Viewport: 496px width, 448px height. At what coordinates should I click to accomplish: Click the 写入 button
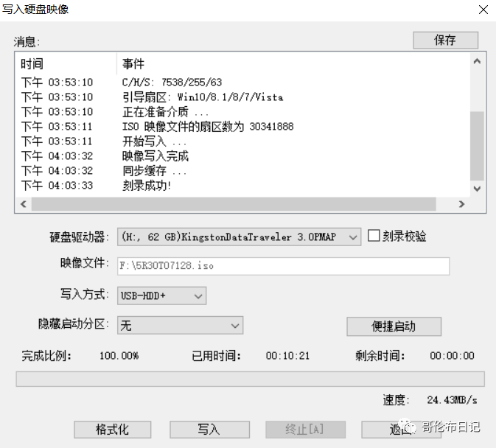click(209, 430)
